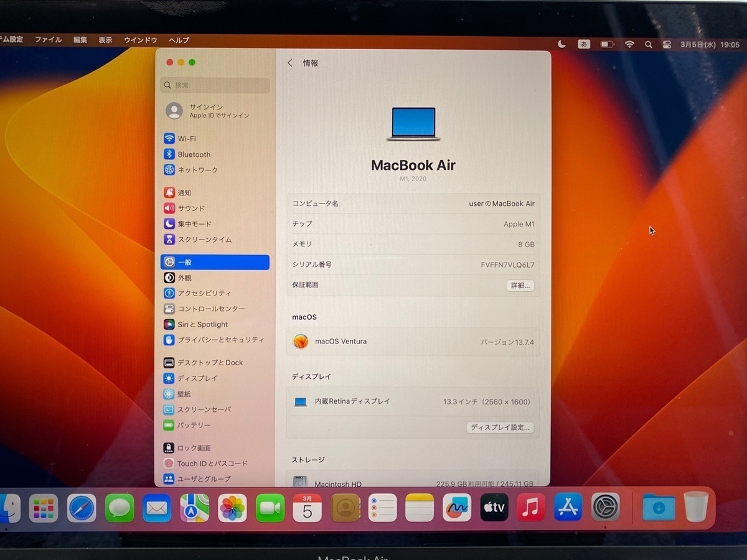Click System Settings gear in the Dock

point(606,508)
